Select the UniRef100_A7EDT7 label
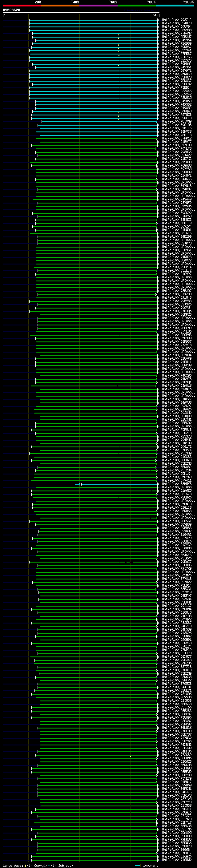This screenshot has width=197, height=868. coord(177,854)
